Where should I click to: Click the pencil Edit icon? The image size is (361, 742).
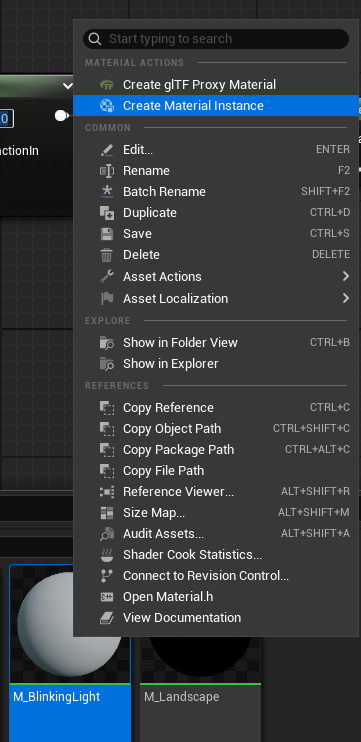tap(107, 150)
